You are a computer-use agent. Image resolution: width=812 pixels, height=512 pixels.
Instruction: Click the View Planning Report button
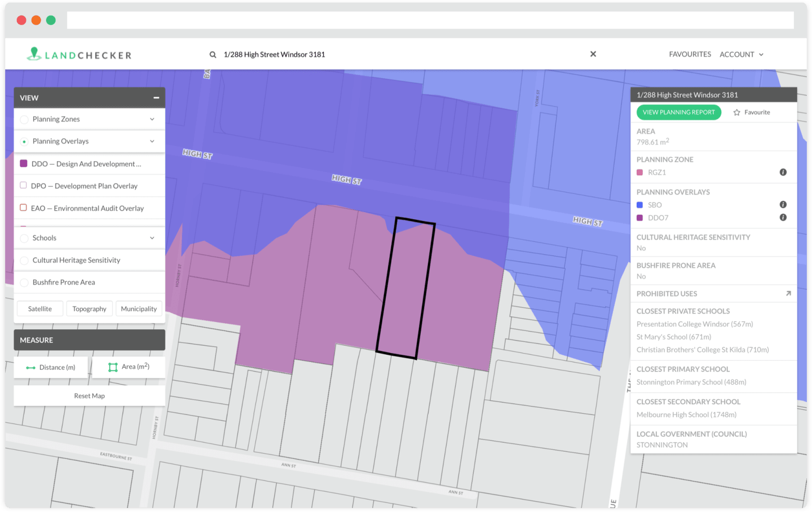pyautogui.click(x=678, y=112)
